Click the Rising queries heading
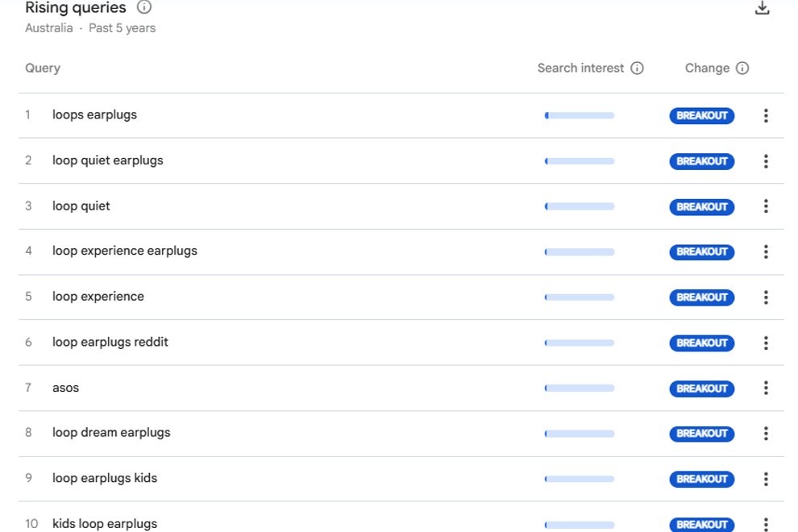This screenshot has width=798, height=532. [x=75, y=7]
